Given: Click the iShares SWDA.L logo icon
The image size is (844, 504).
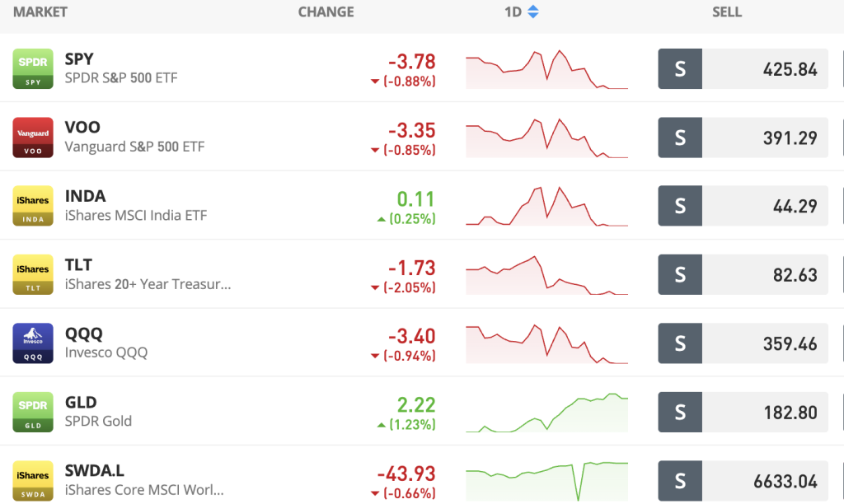Looking at the screenshot, I should click(x=32, y=480).
